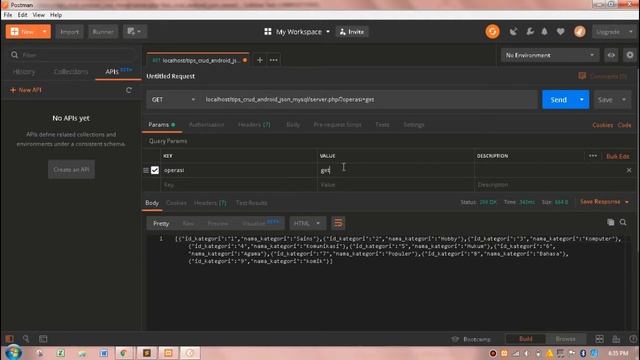The height and width of the screenshot is (360, 640).
Task: Click into the request URL field
Action: pyautogui.click(x=369, y=100)
